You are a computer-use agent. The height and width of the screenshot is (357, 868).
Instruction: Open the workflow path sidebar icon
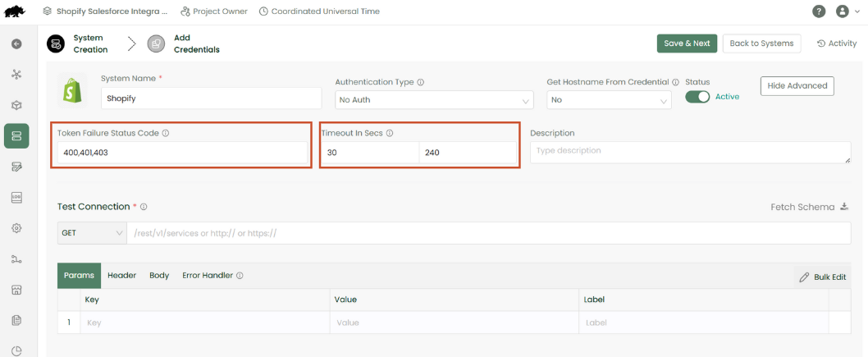click(x=16, y=259)
